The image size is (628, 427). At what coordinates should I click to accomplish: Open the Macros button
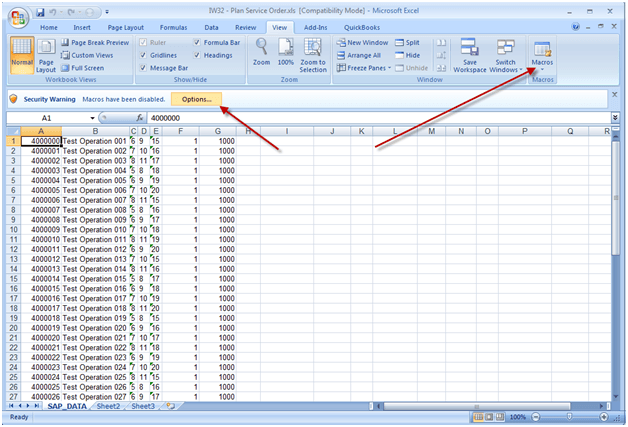click(x=542, y=55)
